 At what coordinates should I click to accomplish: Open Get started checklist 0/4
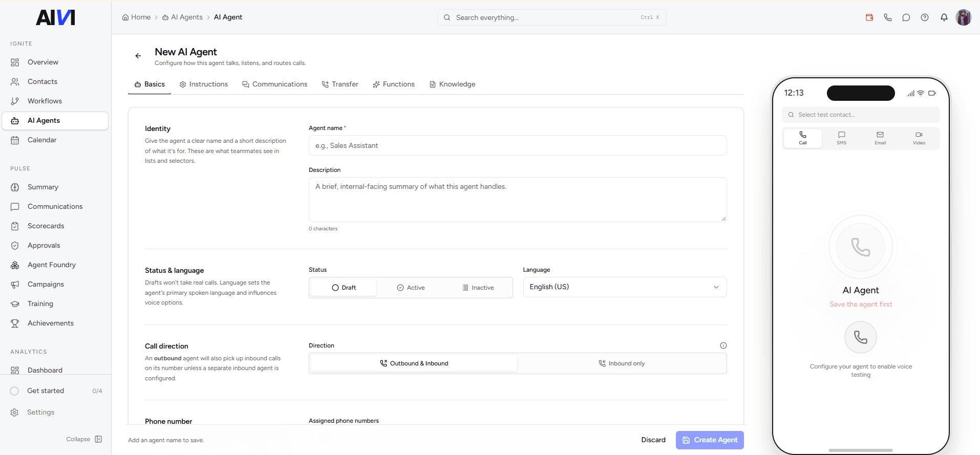[56, 391]
